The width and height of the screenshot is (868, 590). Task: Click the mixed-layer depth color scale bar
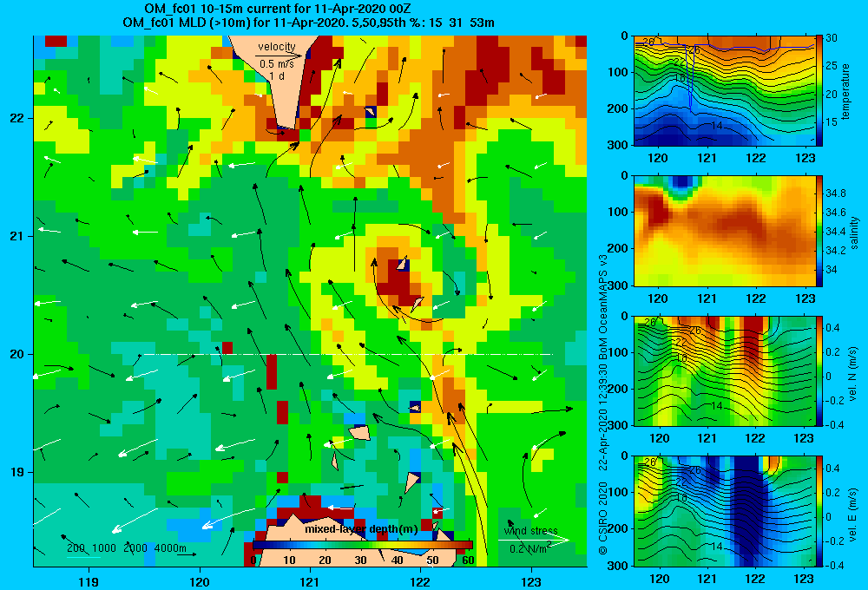tap(363, 545)
